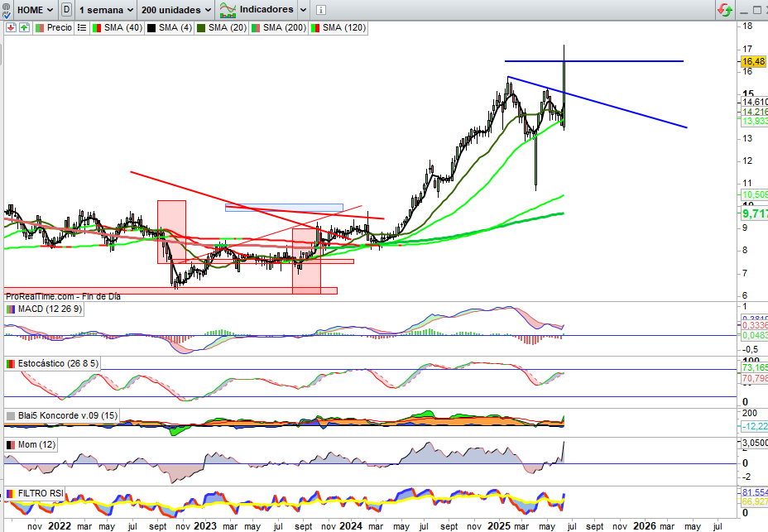Select the blue rectangle drawing

tap(284, 208)
